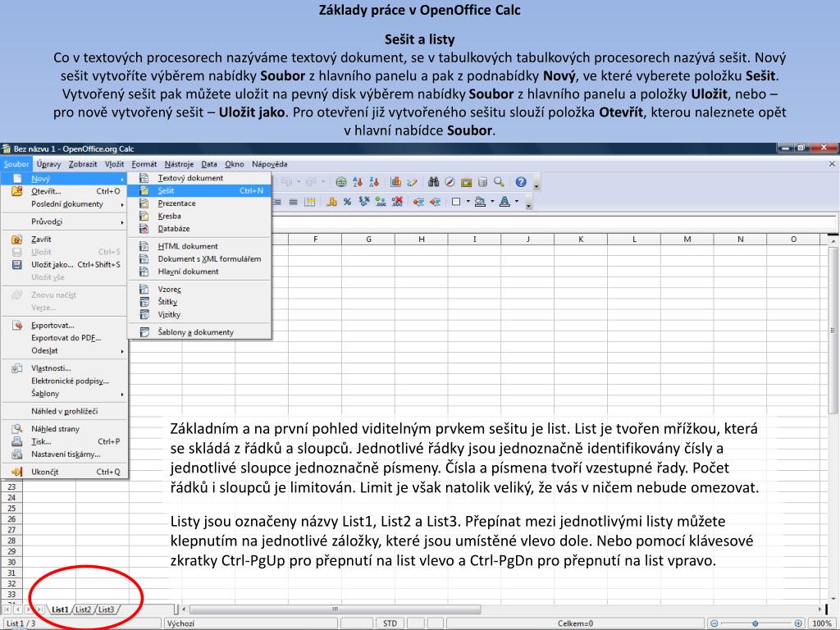The height and width of the screenshot is (630, 840).
Task: Choose Databáze in the Nový submenu
Action: point(200,228)
